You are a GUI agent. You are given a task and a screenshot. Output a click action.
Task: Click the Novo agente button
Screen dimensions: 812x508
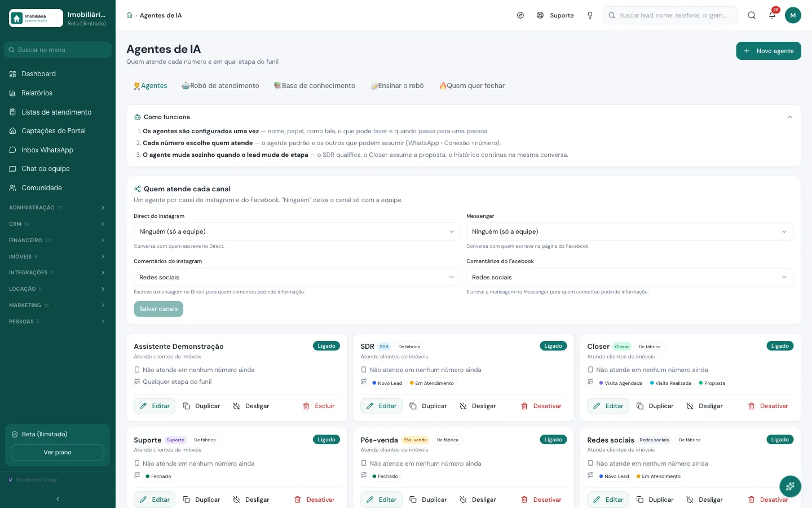point(769,51)
